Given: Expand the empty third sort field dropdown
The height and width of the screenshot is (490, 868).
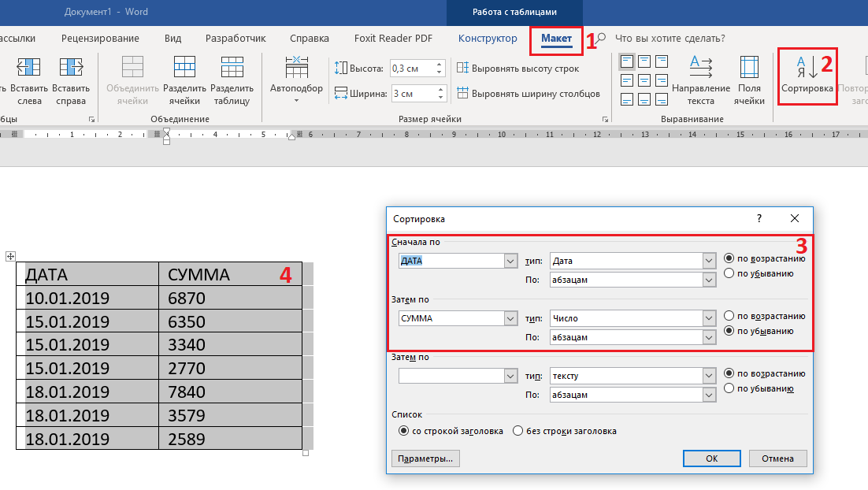Looking at the screenshot, I should coord(509,377).
